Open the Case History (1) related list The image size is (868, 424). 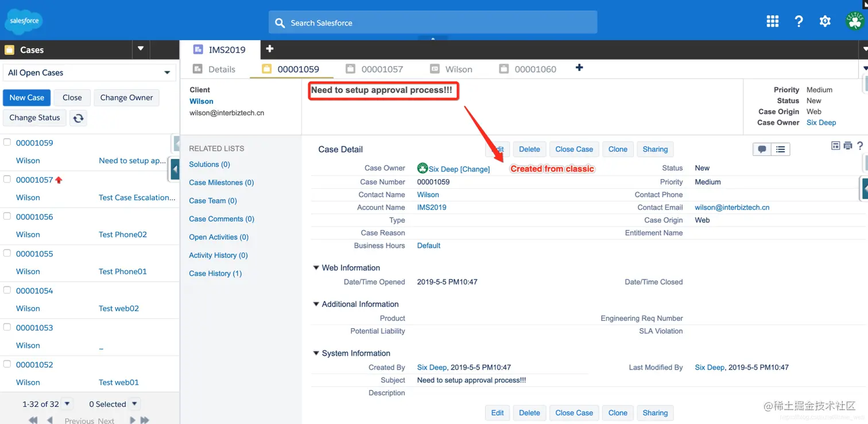click(x=215, y=273)
